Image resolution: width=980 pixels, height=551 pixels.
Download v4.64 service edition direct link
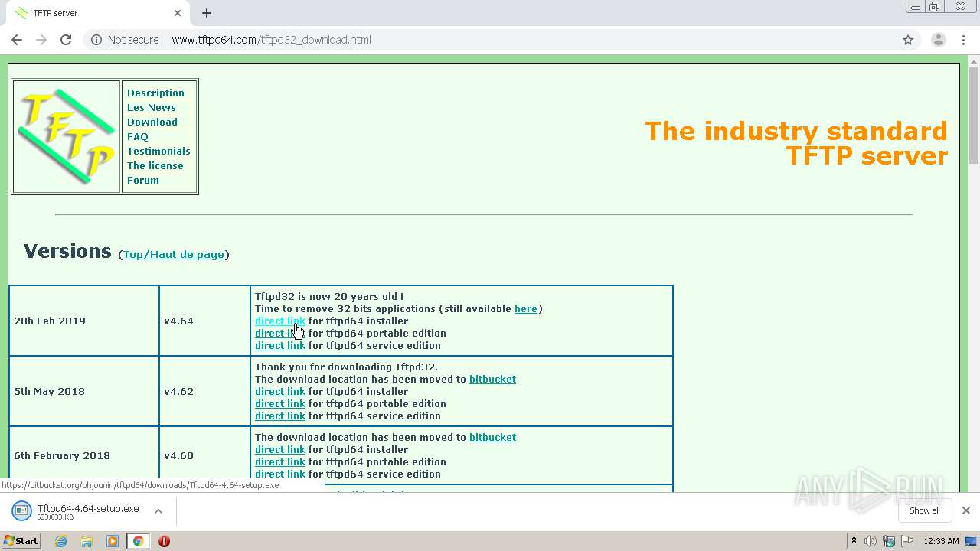[279, 345]
